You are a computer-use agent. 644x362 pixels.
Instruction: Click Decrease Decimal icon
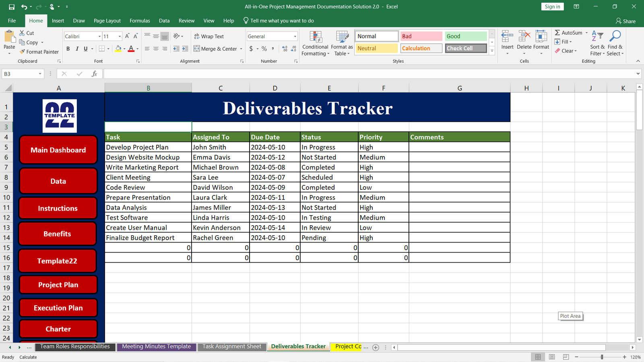tap(294, 49)
